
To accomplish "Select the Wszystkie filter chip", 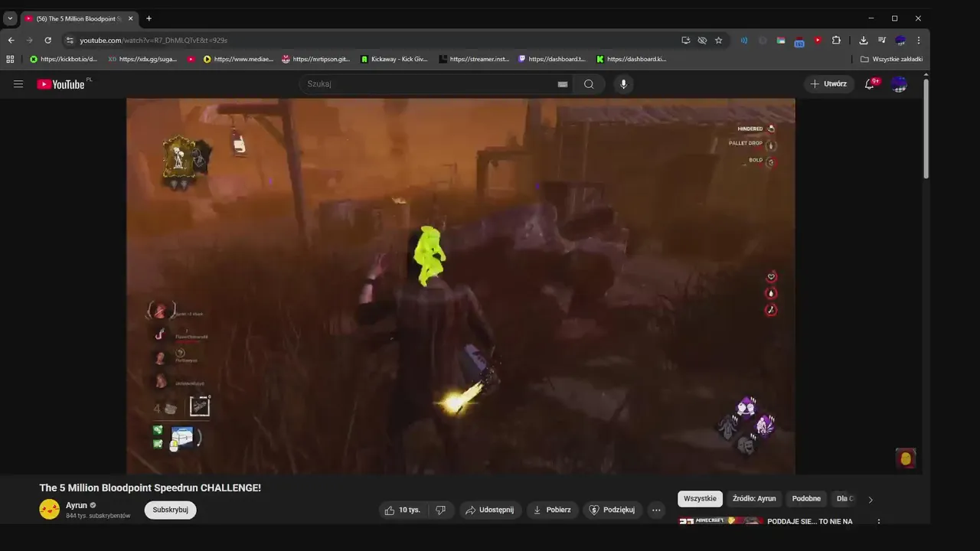I will point(700,499).
